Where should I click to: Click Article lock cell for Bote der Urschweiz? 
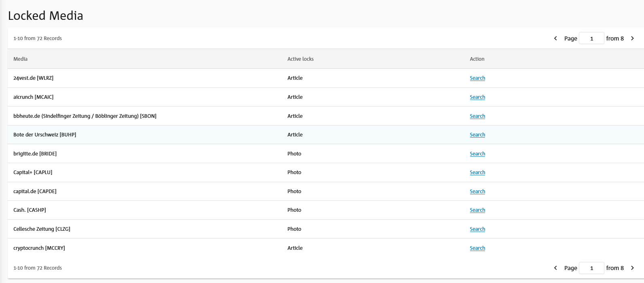(295, 135)
